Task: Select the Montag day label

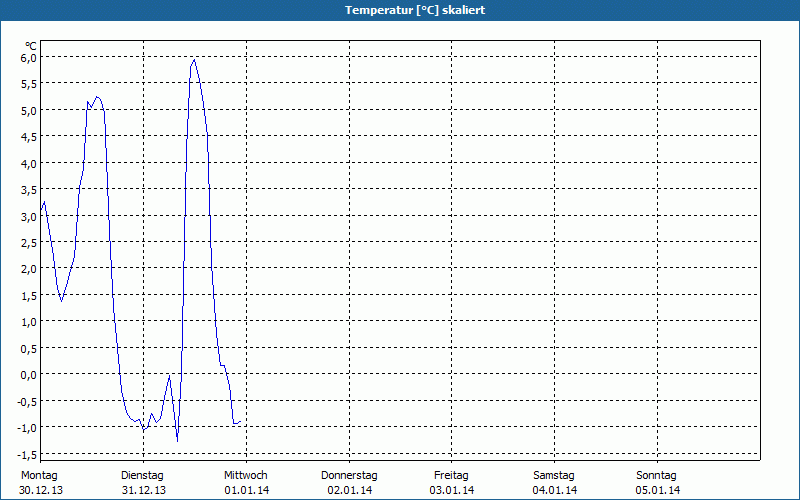Action: tap(39, 476)
